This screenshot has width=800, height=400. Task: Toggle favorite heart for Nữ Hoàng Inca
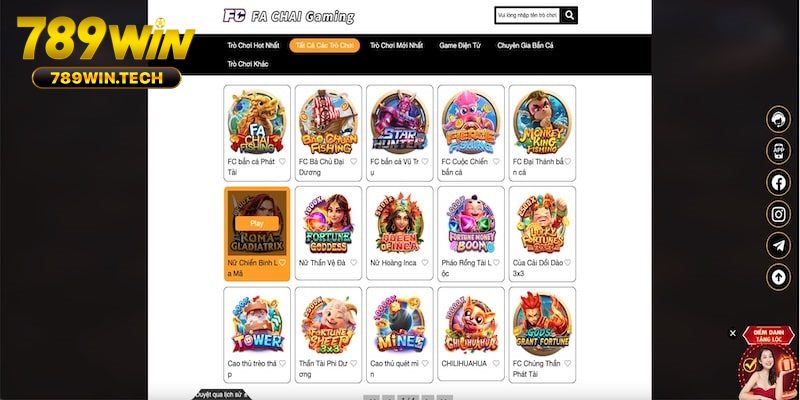424,262
